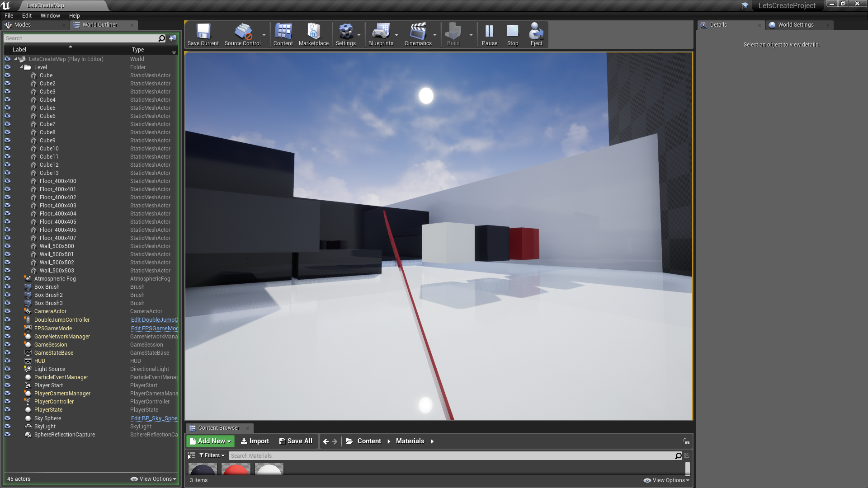
Task: Select the dark material thumbnail
Action: coord(203,469)
